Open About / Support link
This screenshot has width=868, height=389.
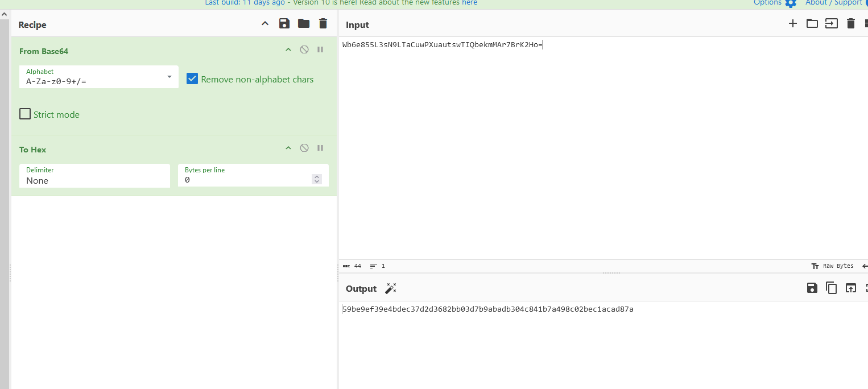click(834, 3)
